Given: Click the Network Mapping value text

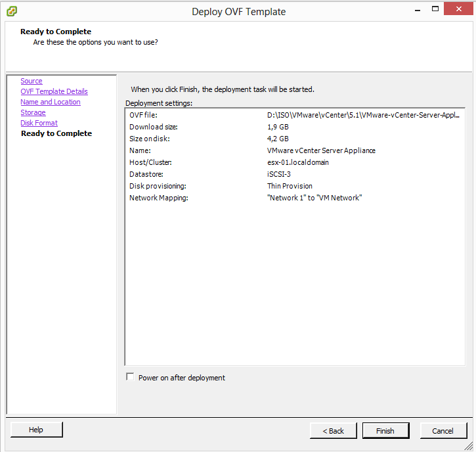Looking at the screenshot, I should [314, 198].
